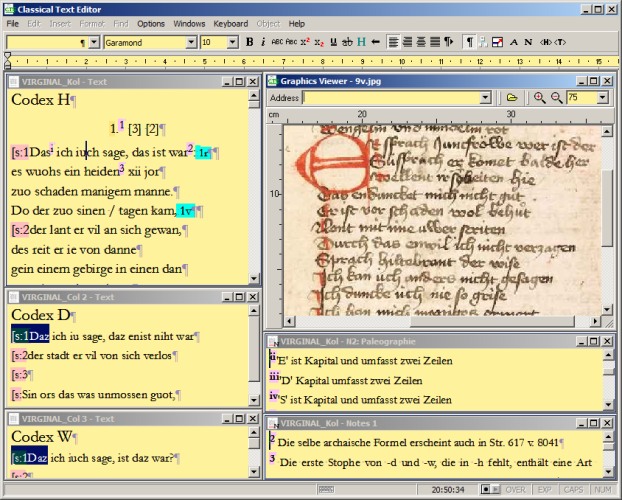This screenshot has height=500, width=622.
Task: Click the teal H highlight icon
Action: click(361, 42)
